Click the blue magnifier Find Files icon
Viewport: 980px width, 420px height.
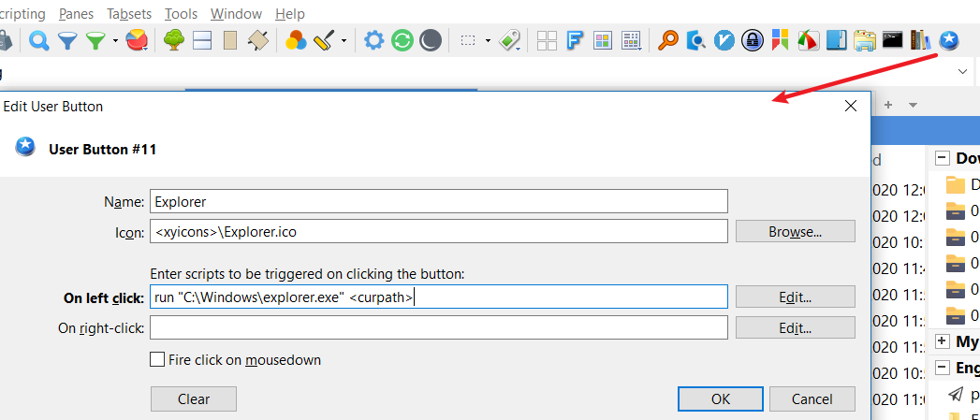click(x=38, y=40)
